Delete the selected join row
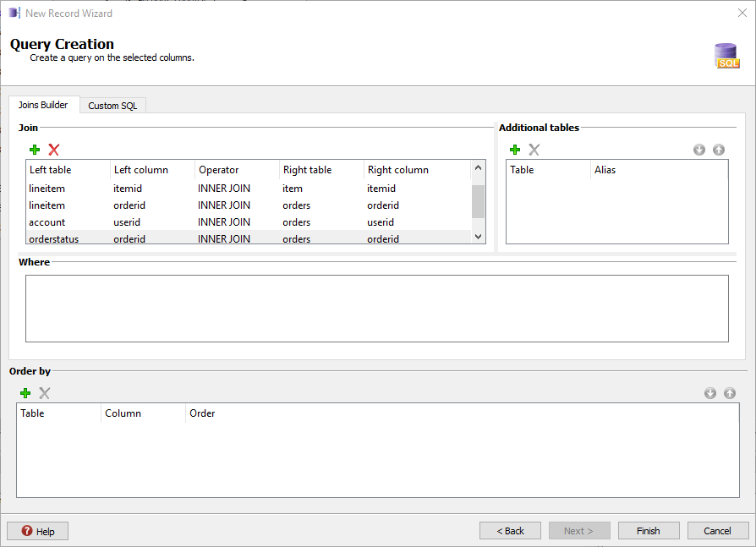 [x=52, y=150]
